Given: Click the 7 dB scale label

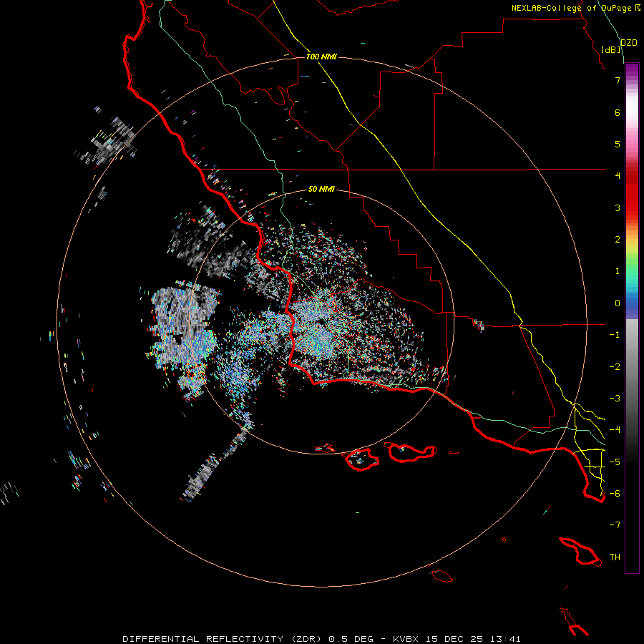Looking at the screenshot, I should click(618, 80).
